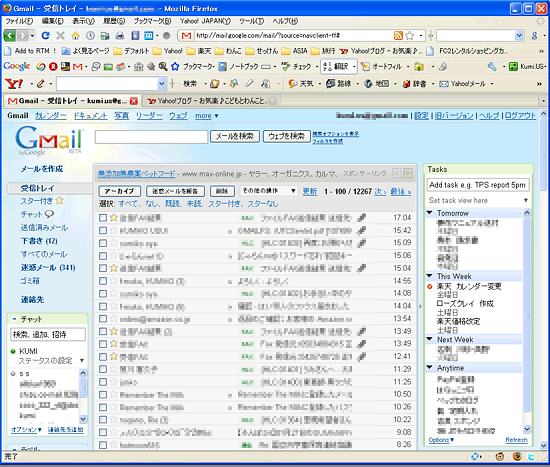Select checkbox for the 17:04 email

(x=103, y=218)
